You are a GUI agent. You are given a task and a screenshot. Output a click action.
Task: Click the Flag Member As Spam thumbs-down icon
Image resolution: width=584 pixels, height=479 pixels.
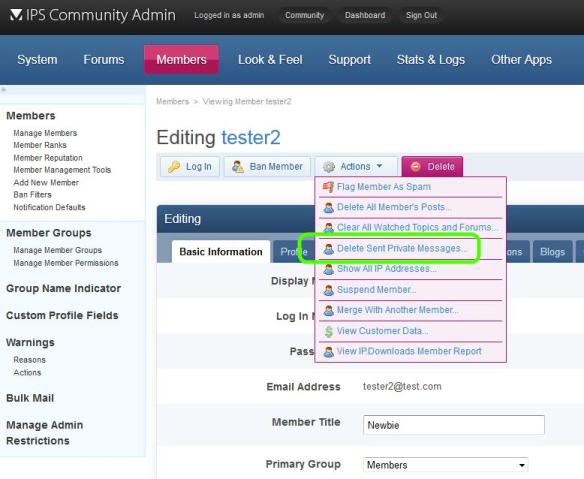(328, 187)
